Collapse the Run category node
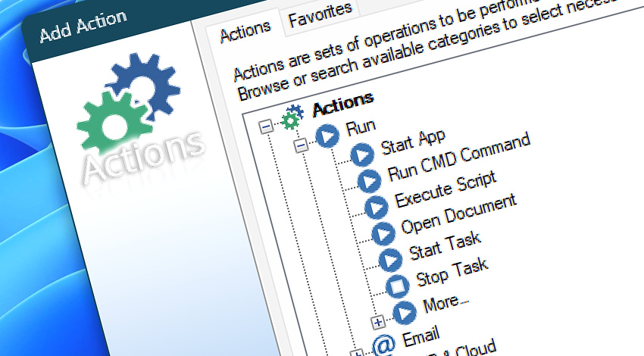 pos(301,145)
